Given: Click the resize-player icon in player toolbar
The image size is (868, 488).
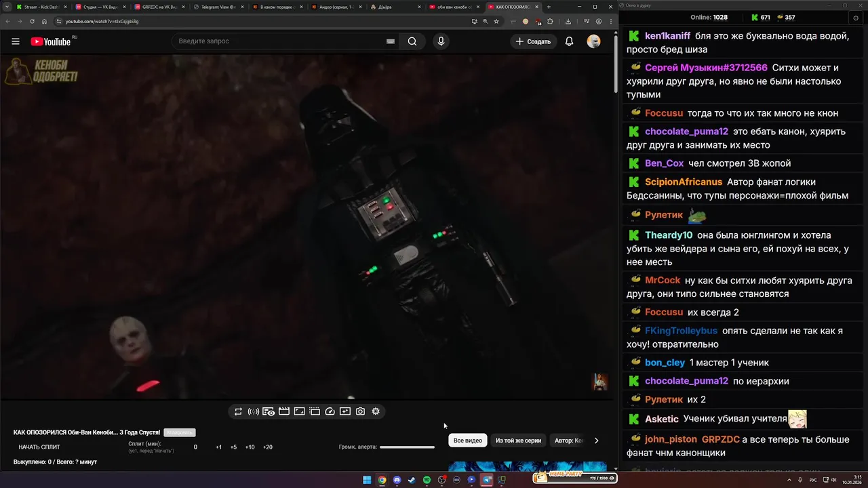Looking at the screenshot, I should [x=299, y=411].
